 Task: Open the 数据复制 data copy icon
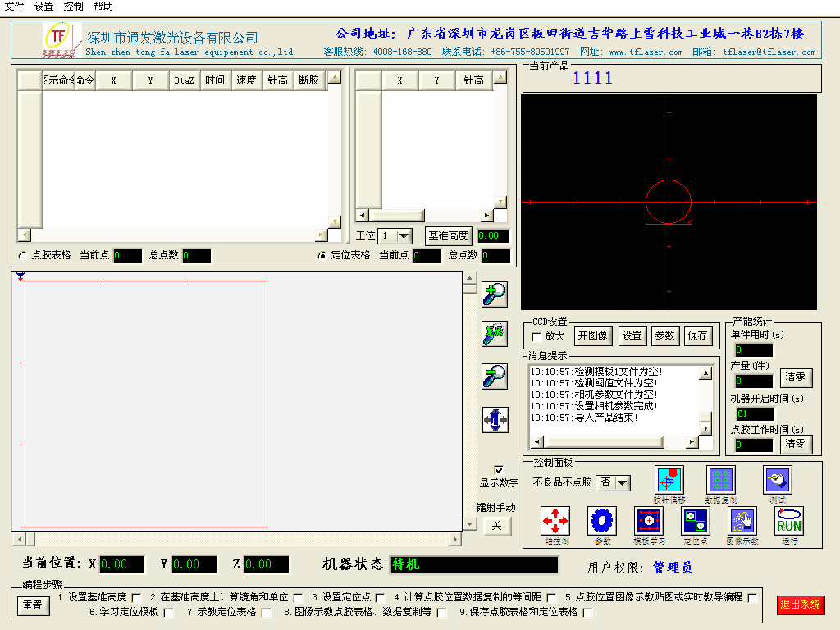(721, 480)
